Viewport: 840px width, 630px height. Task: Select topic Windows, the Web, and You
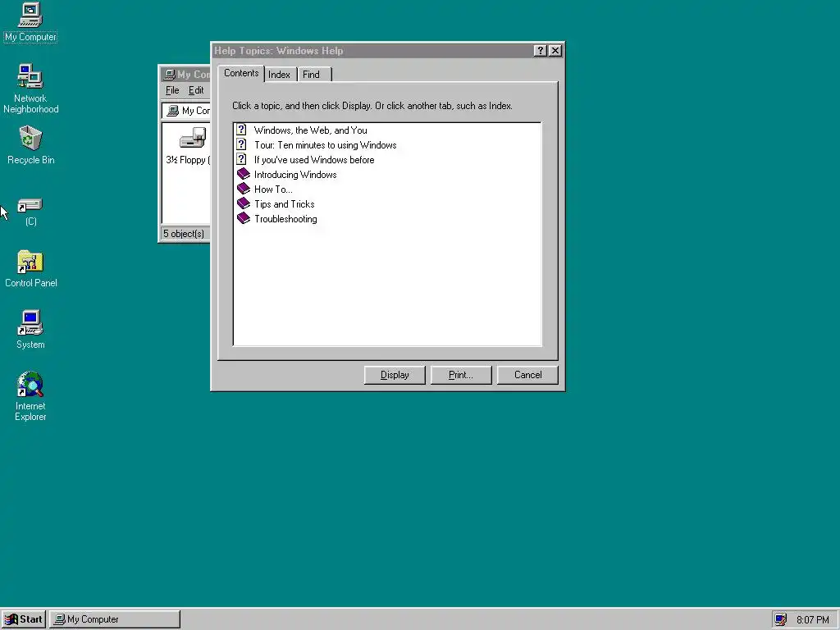tap(311, 130)
